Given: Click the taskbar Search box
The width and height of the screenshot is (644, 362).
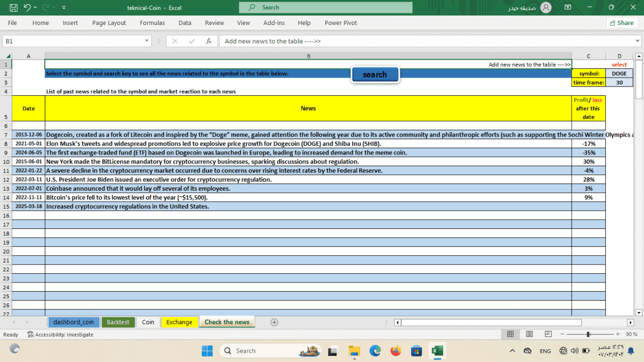Looking at the screenshot, I should (270, 351).
